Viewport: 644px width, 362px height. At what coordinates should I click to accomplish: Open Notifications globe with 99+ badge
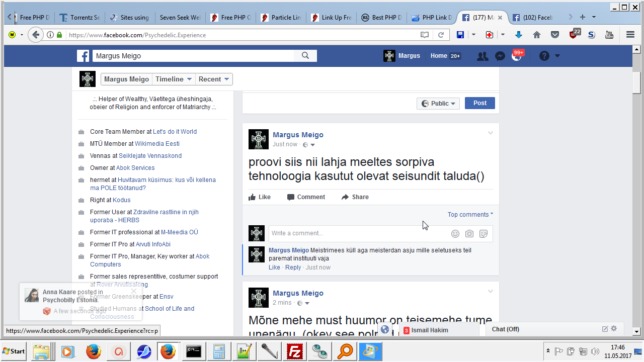pos(517,56)
